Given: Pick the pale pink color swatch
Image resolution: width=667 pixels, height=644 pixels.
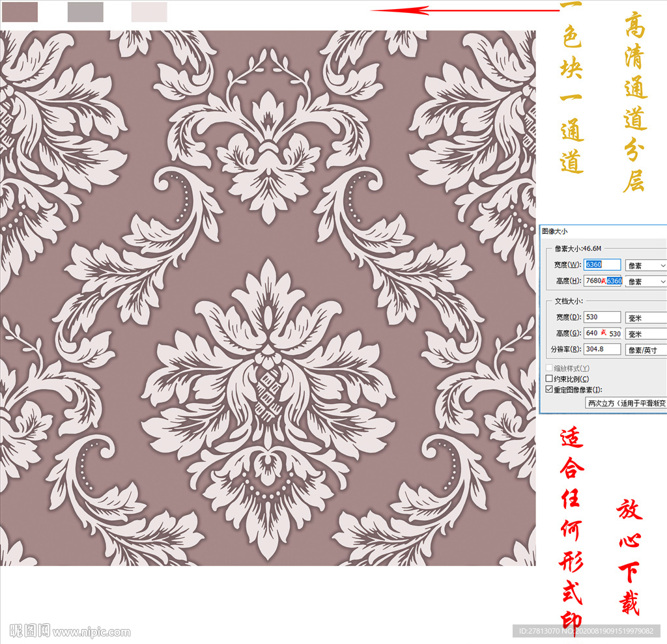Looking at the screenshot, I should pyautogui.click(x=149, y=12).
